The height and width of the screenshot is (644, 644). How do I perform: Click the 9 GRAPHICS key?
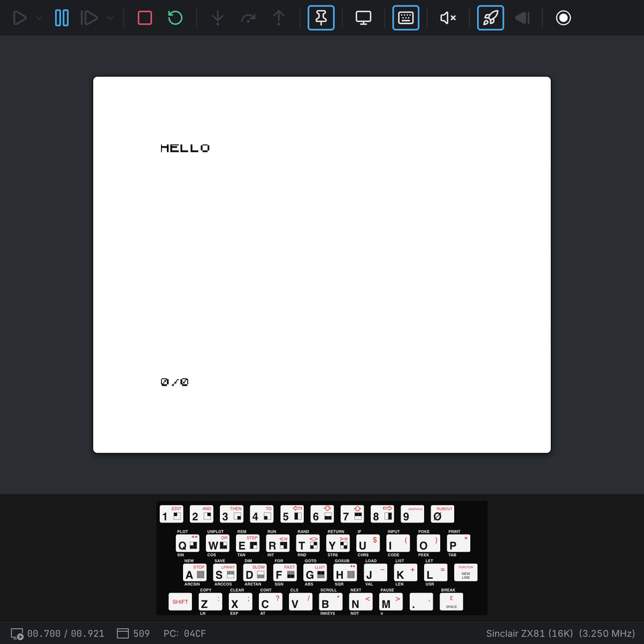413,515
